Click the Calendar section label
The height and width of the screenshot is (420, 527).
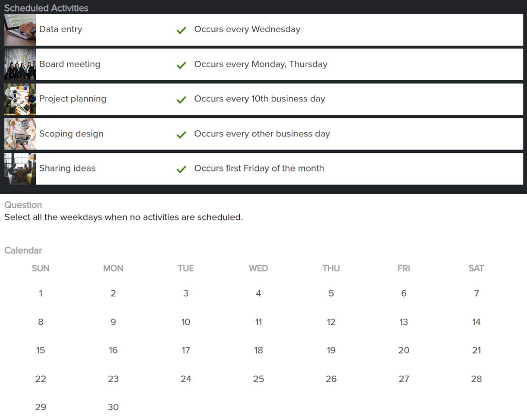pyautogui.click(x=23, y=251)
